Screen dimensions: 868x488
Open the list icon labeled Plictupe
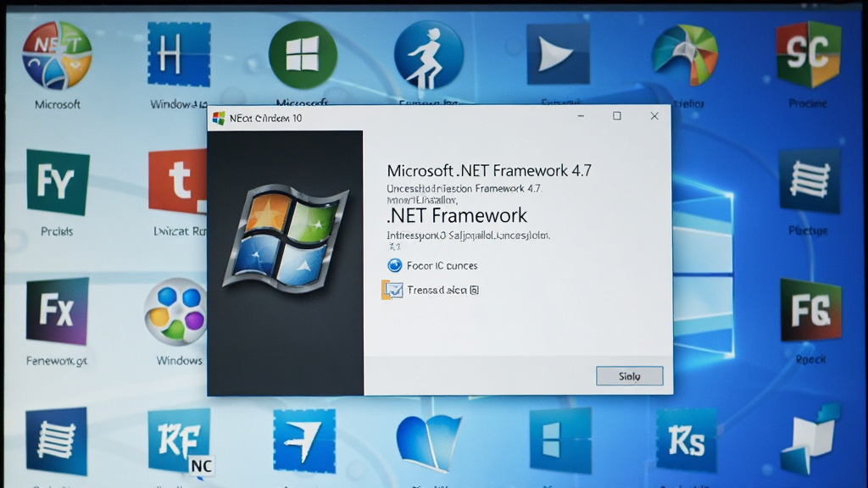click(810, 181)
